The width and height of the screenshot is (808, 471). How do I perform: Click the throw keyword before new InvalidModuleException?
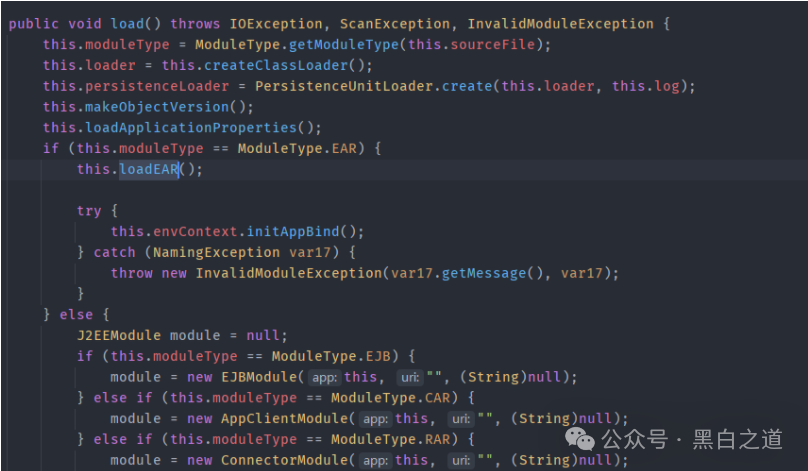click(132, 273)
